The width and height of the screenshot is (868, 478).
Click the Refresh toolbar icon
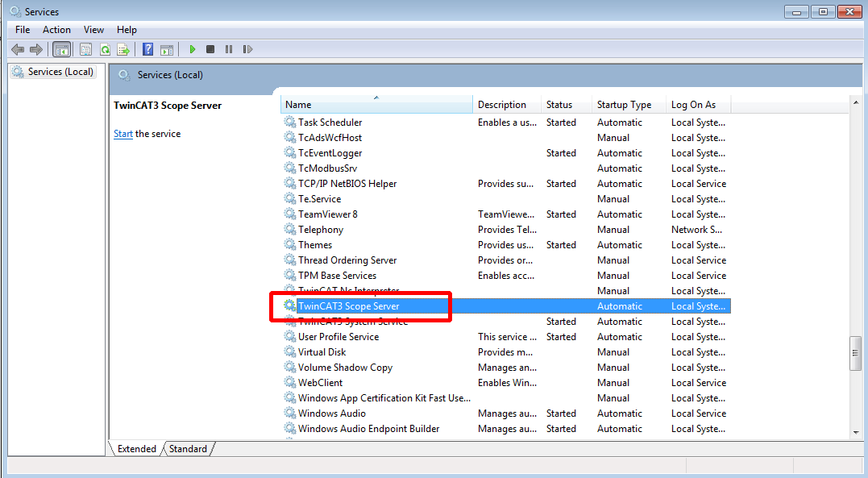[x=105, y=49]
